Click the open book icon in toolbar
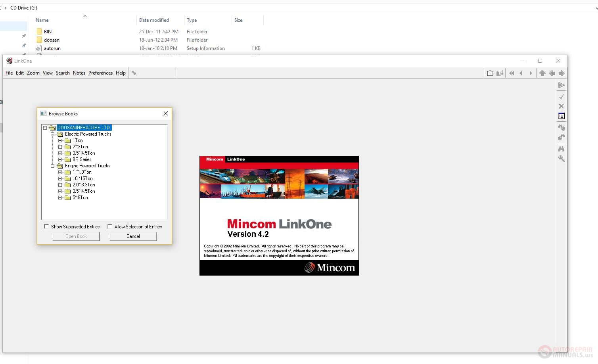This screenshot has width=598, height=364. click(x=490, y=73)
